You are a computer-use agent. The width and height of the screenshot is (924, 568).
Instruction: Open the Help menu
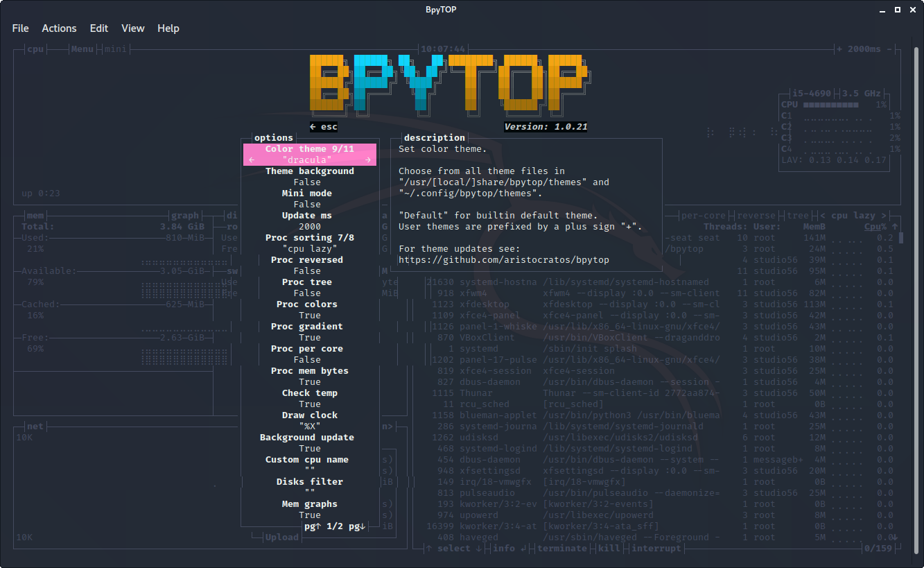[x=168, y=28]
